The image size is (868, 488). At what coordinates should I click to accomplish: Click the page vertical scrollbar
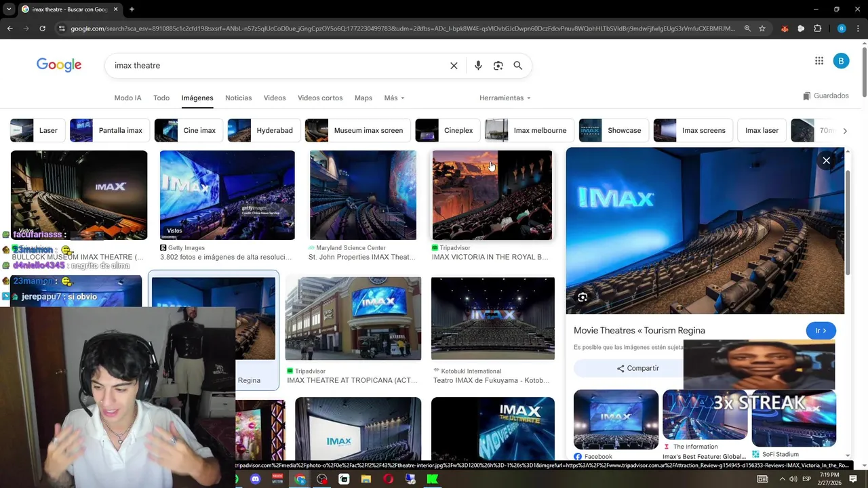pyautogui.click(x=864, y=73)
